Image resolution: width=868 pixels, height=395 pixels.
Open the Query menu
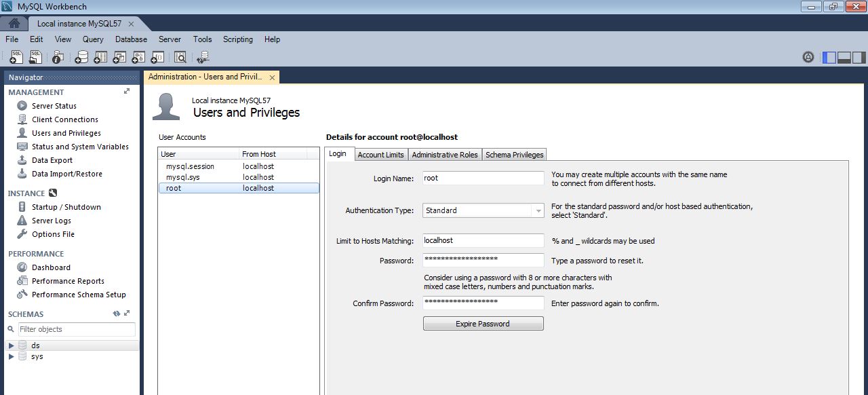pos(94,39)
